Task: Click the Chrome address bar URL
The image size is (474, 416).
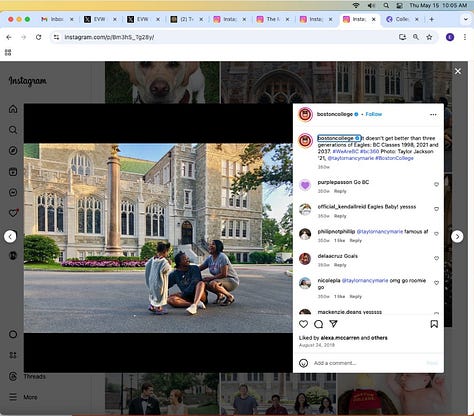Action: (109, 37)
